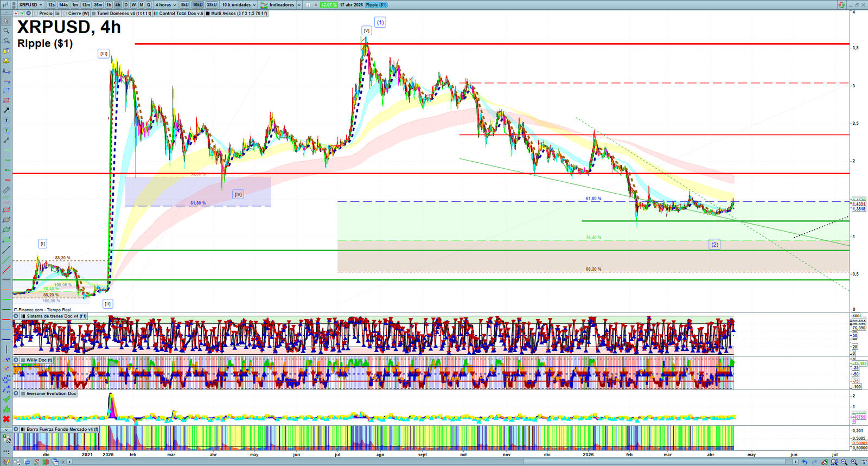Activate the magnifier zoom tool

coord(6,31)
